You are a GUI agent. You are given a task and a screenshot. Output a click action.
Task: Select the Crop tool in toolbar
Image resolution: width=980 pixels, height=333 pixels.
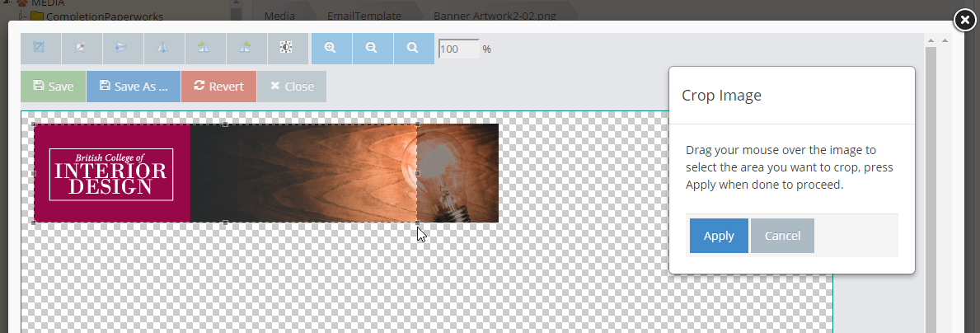[x=40, y=48]
